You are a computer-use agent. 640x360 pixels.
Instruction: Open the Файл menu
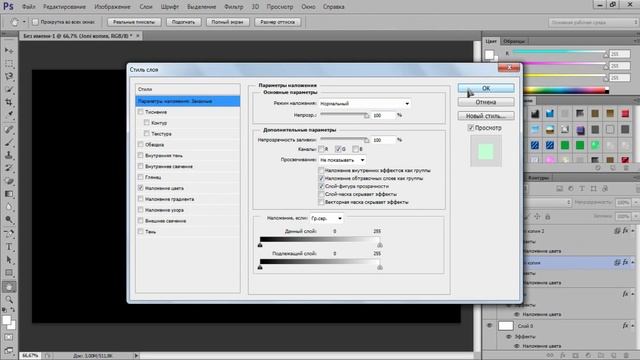29,7
